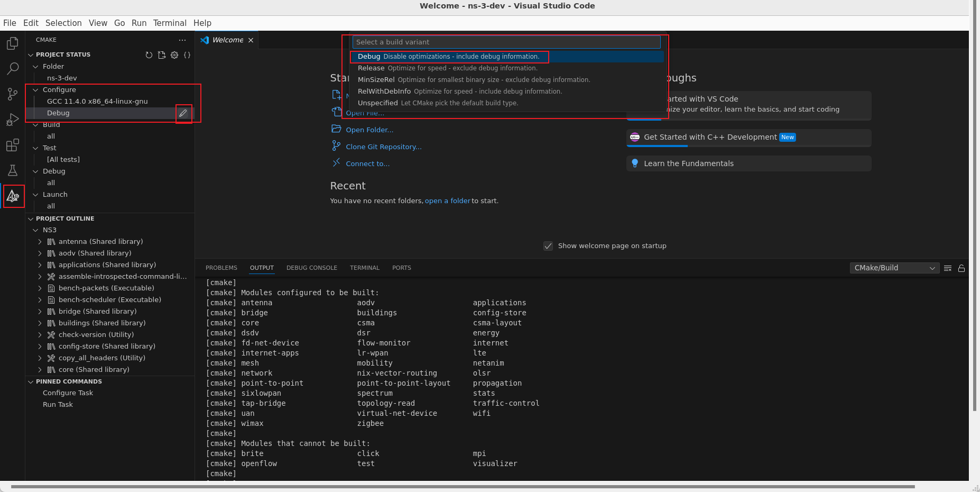
Task: Click the clear output list icon
Action: tap(948, 268)
